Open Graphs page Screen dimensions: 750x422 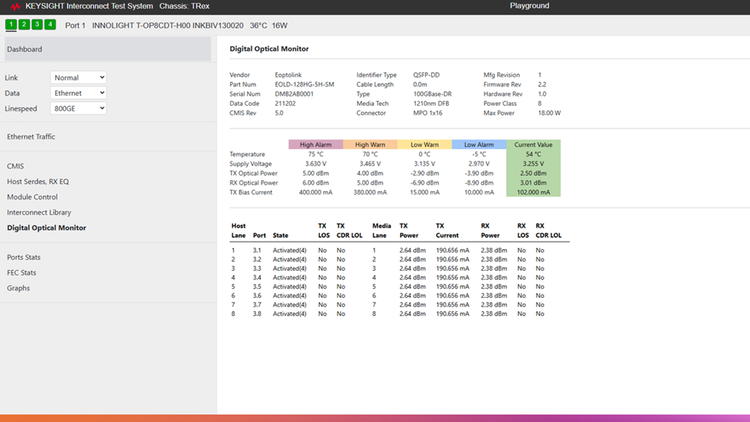tap(18, 288)
